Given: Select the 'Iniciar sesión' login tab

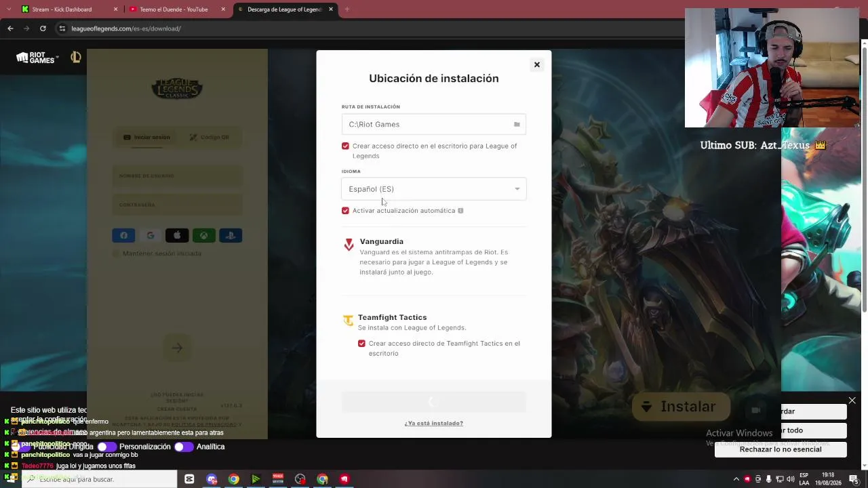Looking at the screenshot, I should [x=146, y=138].
